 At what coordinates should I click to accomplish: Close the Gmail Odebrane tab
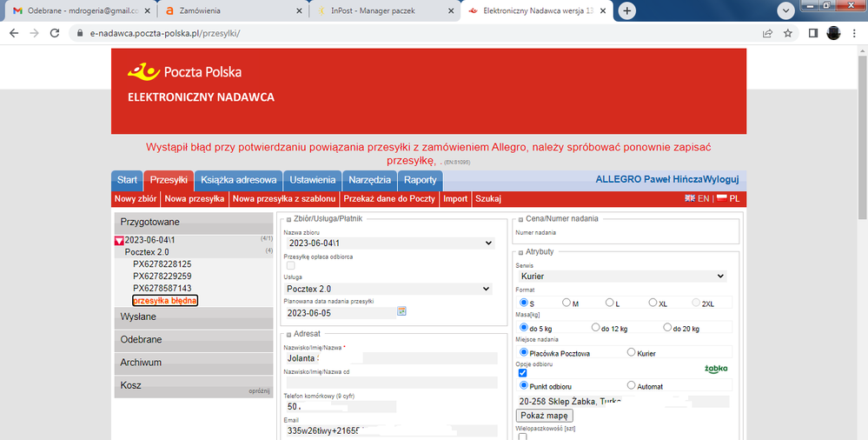coord(147,10)
